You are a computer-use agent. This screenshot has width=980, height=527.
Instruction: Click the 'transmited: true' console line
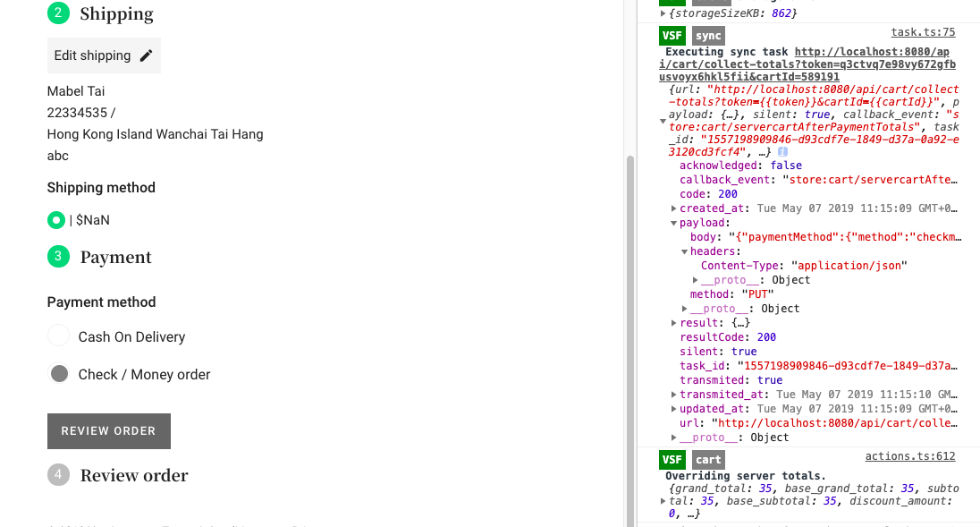pyautogui.click(x=731, y=380)
